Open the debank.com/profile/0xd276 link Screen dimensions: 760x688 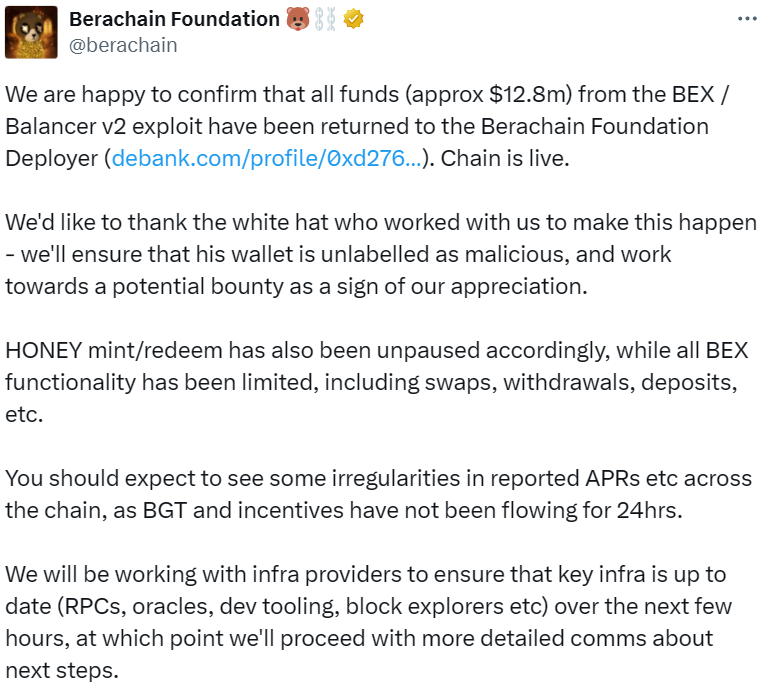(265, 158)
